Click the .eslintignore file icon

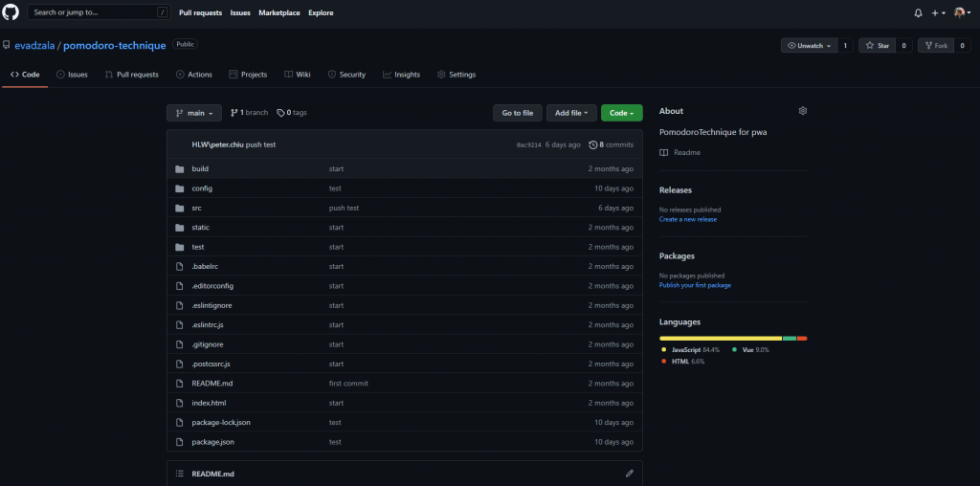point(180,305)
